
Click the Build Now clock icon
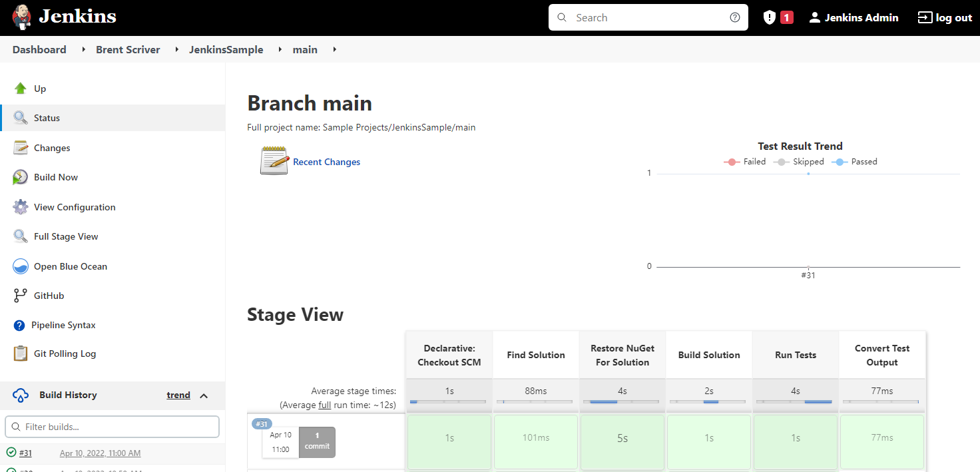coord(21,177)
